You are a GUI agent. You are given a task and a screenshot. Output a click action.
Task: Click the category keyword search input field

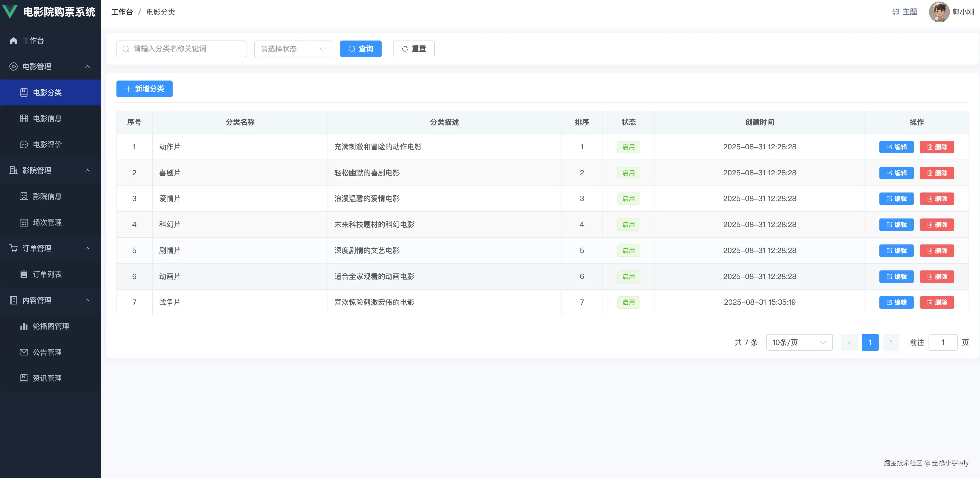(x=181, y=49)
